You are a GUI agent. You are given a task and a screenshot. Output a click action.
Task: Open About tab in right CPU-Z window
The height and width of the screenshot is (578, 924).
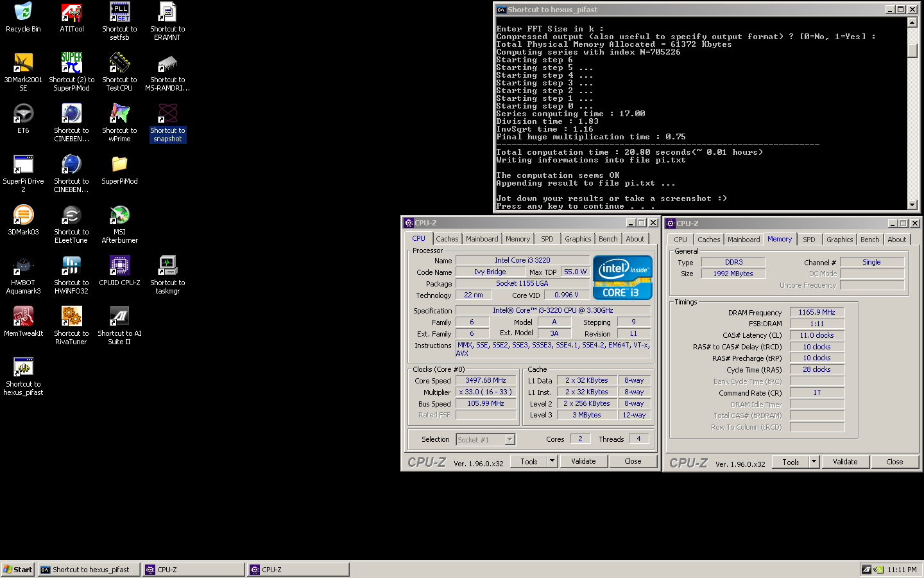pos(897,240)
